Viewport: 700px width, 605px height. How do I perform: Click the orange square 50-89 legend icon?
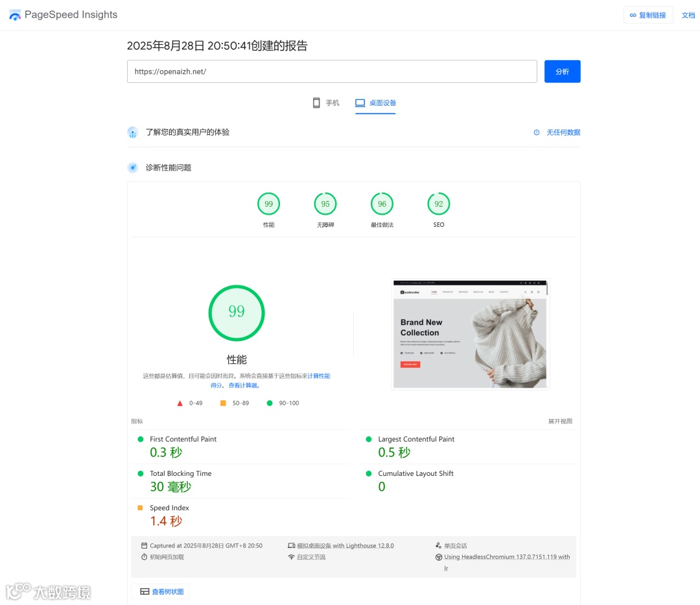[223, 403]
